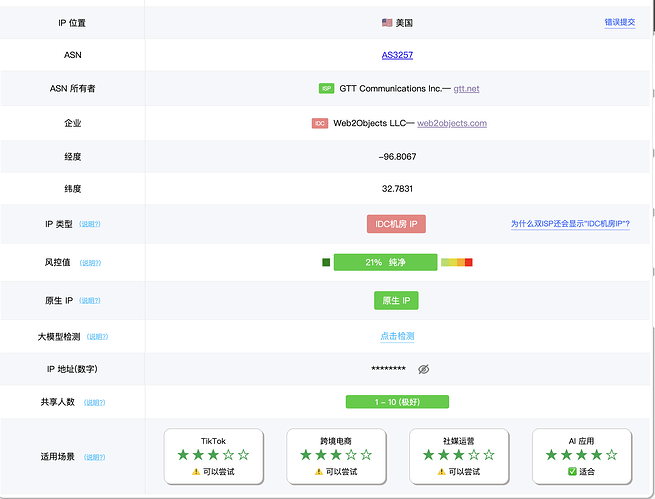Viewport: 655px width, 499px height.
Task: Click the IDC机房 IP type badge
Action: pyautogui.click(x=396, y=224)
